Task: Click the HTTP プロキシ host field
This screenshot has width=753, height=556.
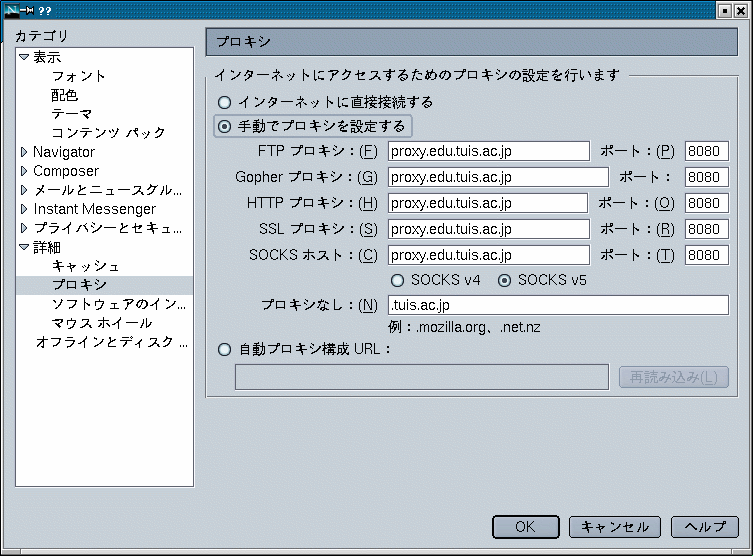Action: pyautogui.click(x=488, y=203)
